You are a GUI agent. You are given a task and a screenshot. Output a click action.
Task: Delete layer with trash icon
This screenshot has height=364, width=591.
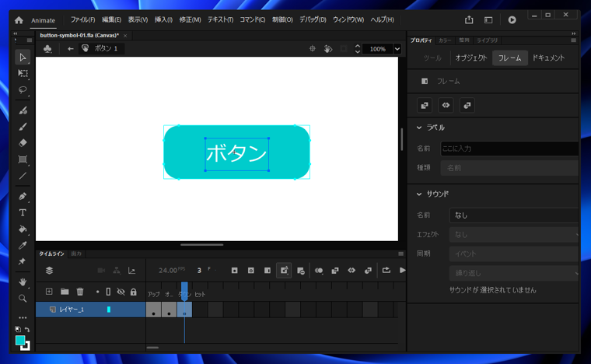[x=80, y=291]
